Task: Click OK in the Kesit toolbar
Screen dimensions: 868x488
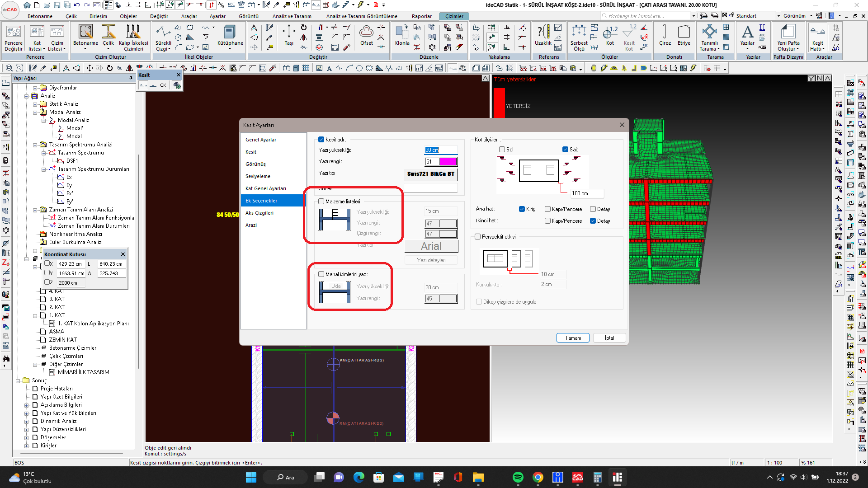Action: pos(163,85)
